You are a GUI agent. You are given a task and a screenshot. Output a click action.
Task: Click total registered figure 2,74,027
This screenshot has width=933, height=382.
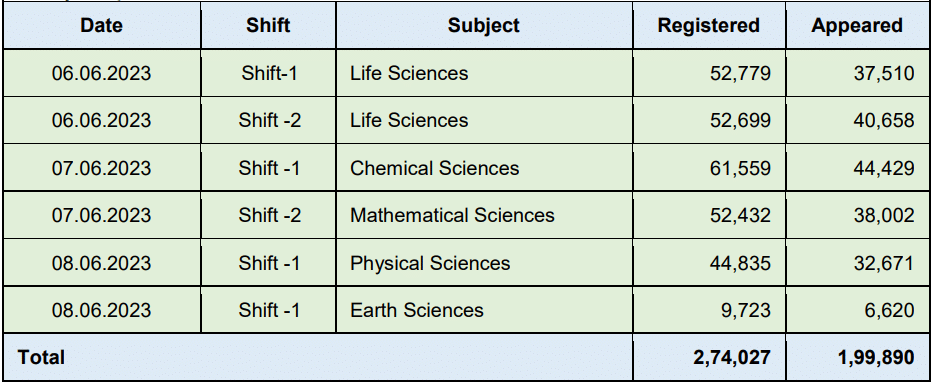tap(732, 358)
